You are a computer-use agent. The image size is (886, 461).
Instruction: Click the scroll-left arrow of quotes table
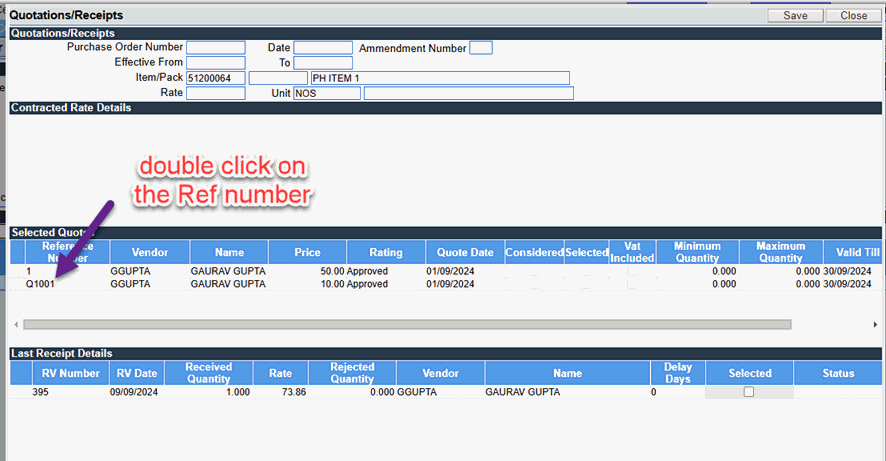coord(16,324)
